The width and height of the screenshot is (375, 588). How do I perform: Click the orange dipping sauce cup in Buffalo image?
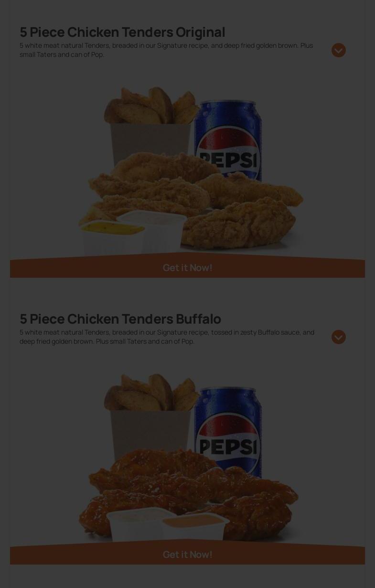[x=196, y=527]
